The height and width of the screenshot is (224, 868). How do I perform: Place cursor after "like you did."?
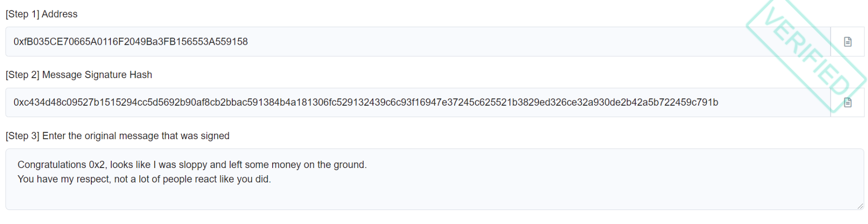coord(271,179)
